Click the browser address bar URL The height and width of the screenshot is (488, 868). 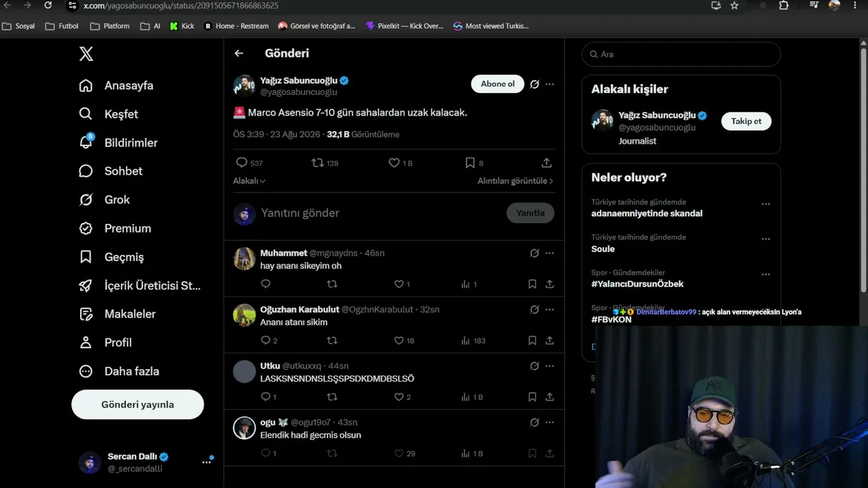(181, 5)
